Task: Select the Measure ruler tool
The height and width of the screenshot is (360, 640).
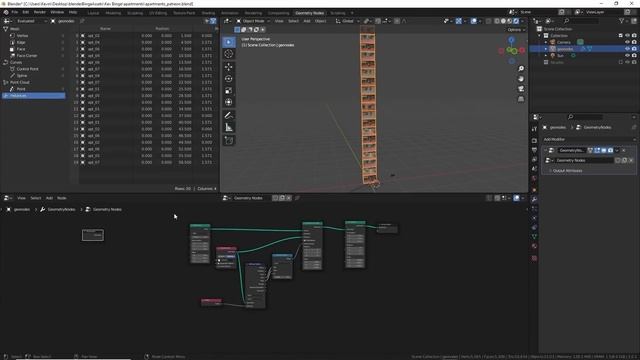Action: pos(229,127)
